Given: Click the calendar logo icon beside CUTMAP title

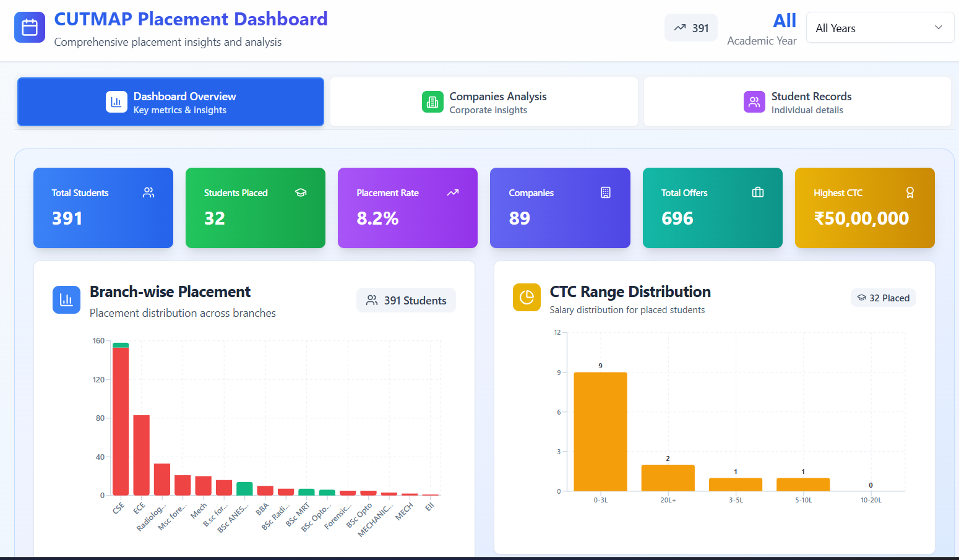Looking at the screenshot, I should (x=30, y=27).
